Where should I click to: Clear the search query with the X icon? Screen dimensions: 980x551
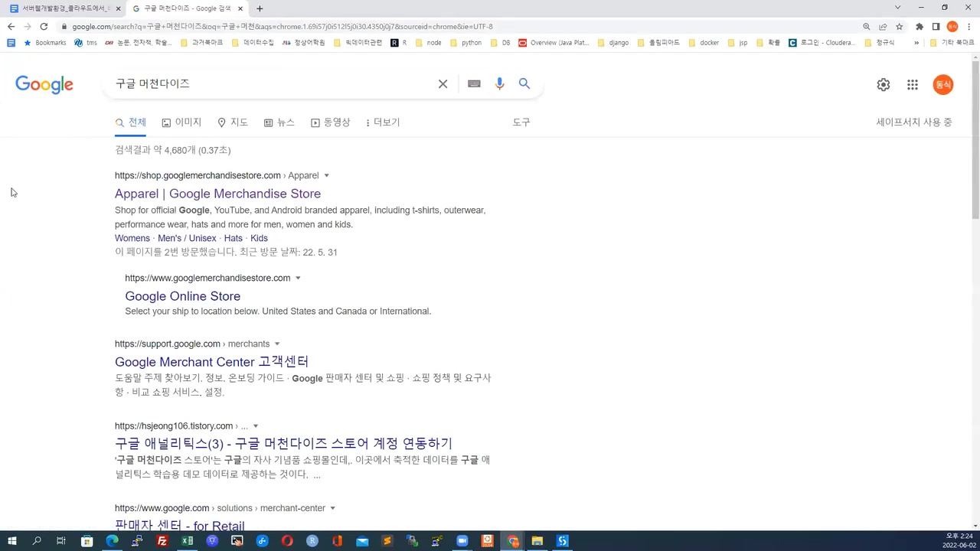tap(443, 83)
